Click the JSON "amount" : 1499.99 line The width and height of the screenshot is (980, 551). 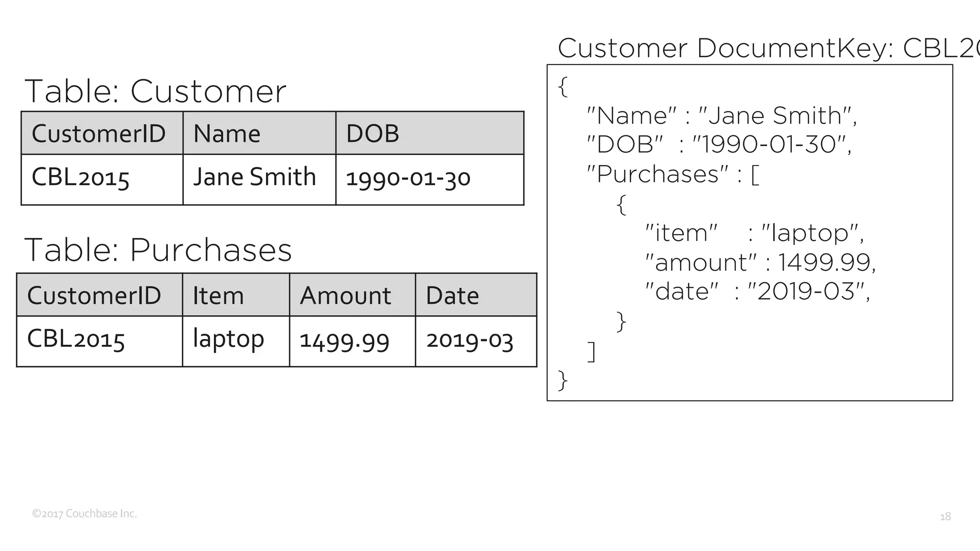tap(761, 262)
